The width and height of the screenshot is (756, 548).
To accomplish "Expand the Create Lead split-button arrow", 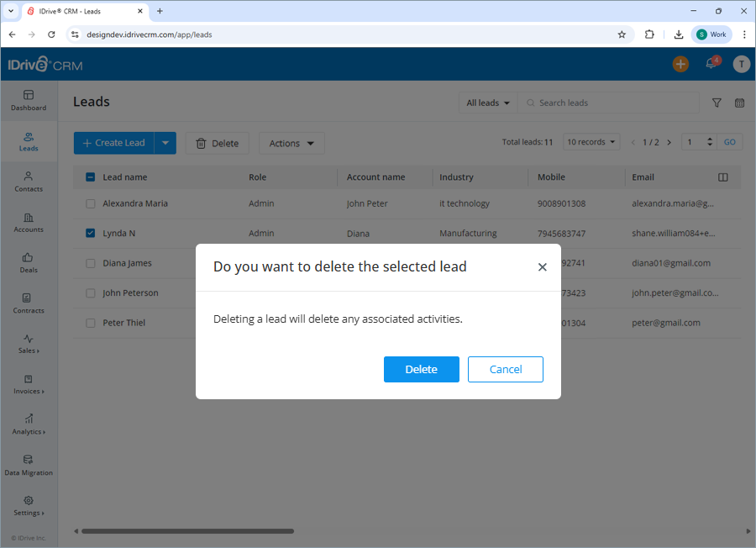I will point(165,143).
